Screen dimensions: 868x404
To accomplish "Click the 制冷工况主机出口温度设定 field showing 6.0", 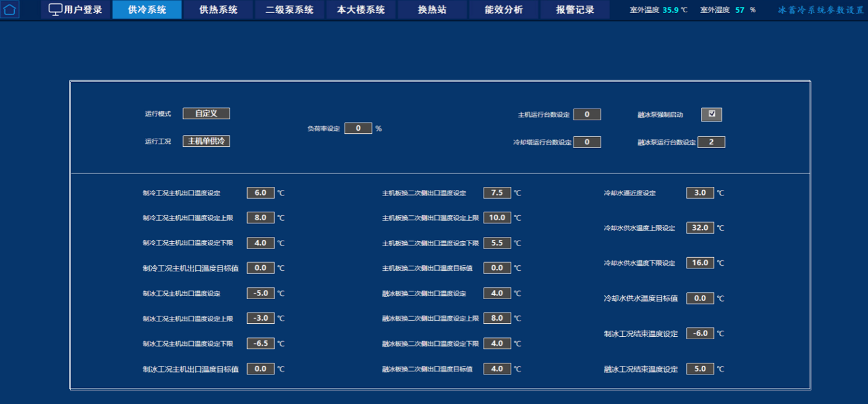I will tap(261, 192).
